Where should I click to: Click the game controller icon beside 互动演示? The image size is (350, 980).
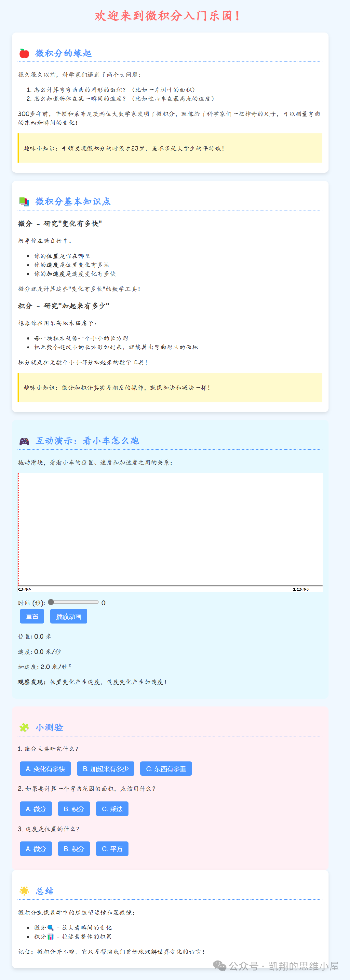click(24, 441)
